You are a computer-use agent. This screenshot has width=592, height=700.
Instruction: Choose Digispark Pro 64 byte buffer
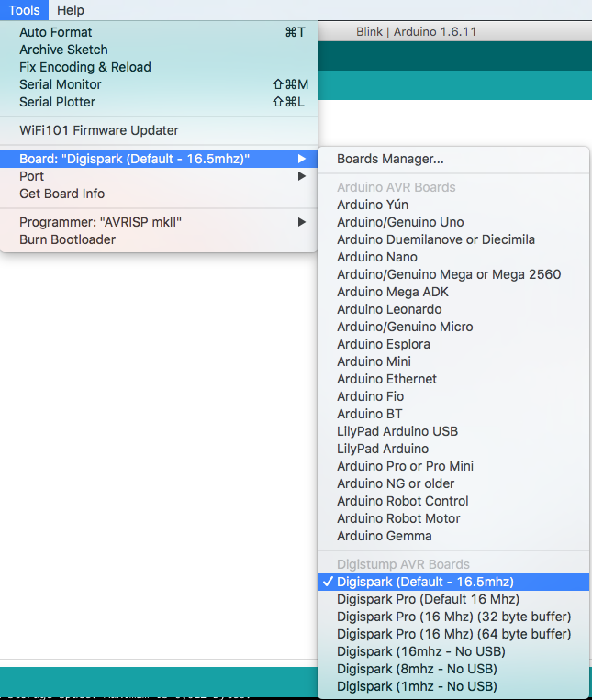pos(453,634)
